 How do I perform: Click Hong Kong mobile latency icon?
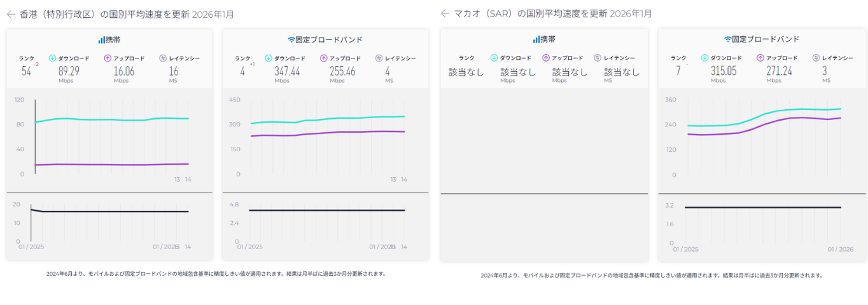pyautogui.click(x=163, y=58)
